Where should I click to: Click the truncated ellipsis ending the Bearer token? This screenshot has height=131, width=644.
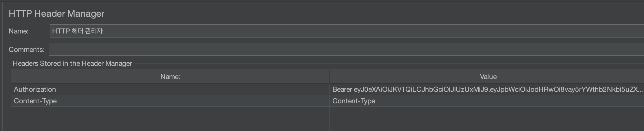[x=640, y=90]
